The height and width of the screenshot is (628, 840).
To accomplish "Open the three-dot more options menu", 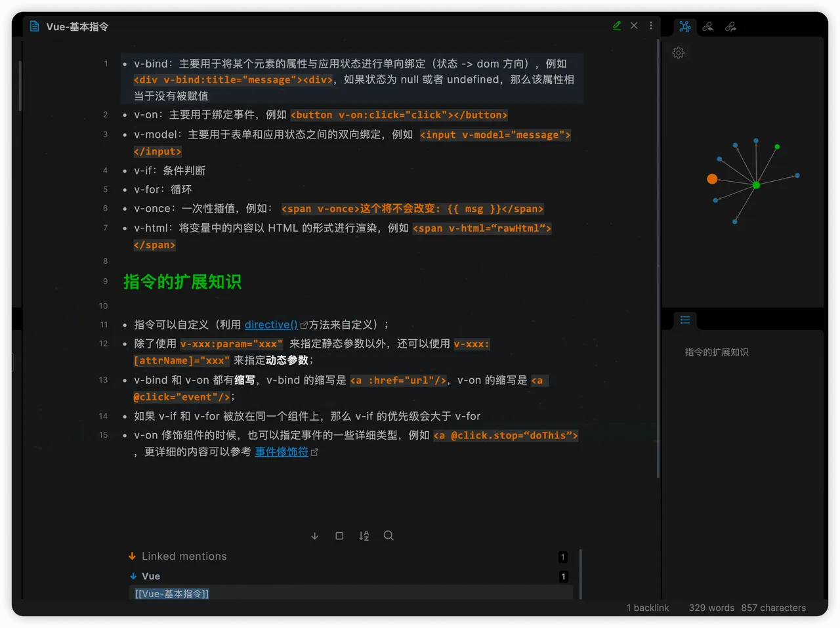I will [x=651, y=26].
